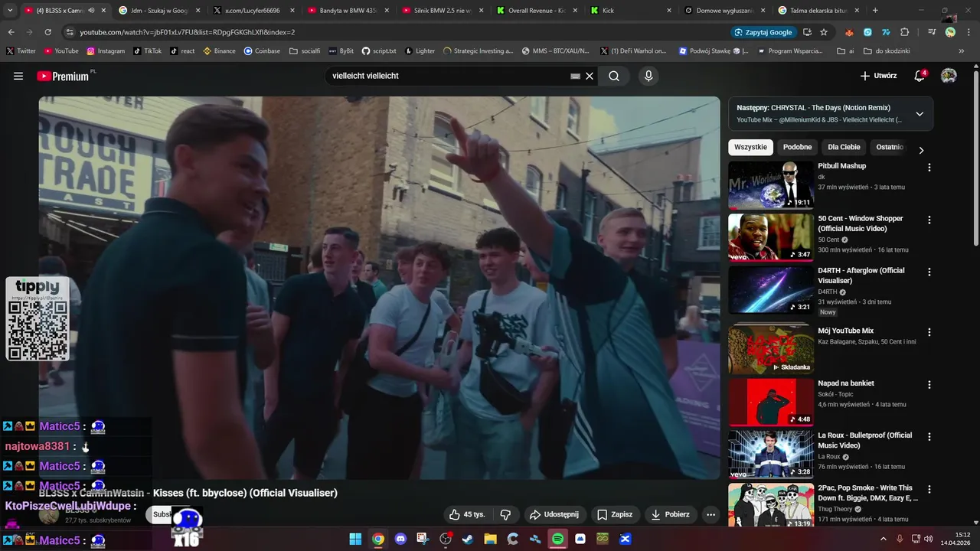Open Chrome extensions puzzle icon
Screen dimensions: 980x551
[905, 32]
